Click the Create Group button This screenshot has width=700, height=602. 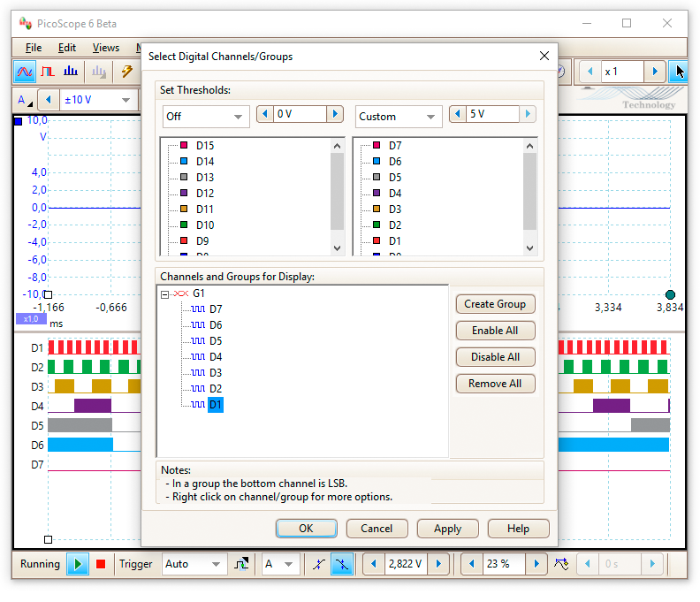pos(495,304)
